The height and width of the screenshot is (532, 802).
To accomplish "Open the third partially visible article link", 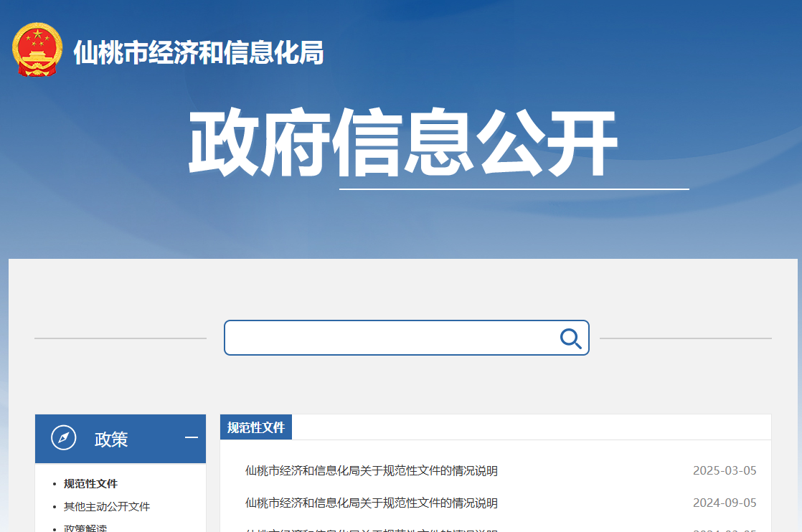I will (371, 530).
